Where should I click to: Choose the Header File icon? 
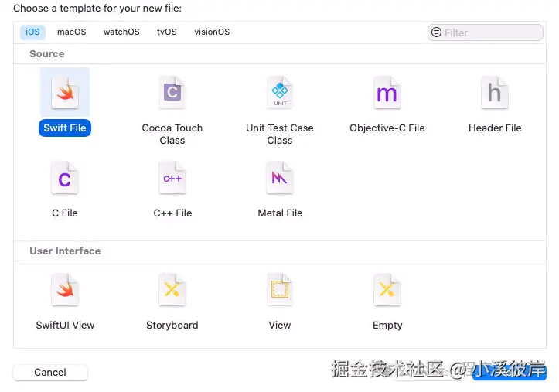[495, 93]
